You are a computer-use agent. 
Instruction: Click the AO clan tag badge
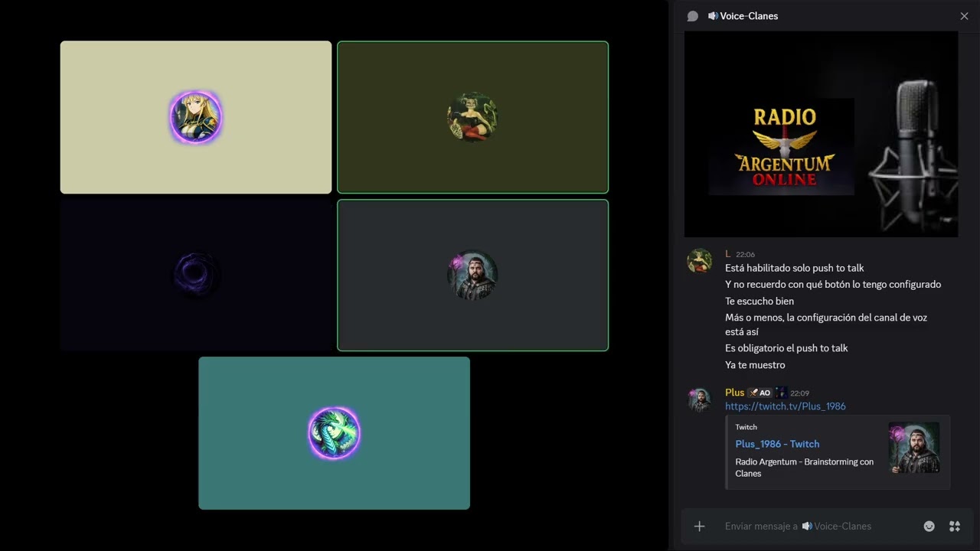pos(759,393)
